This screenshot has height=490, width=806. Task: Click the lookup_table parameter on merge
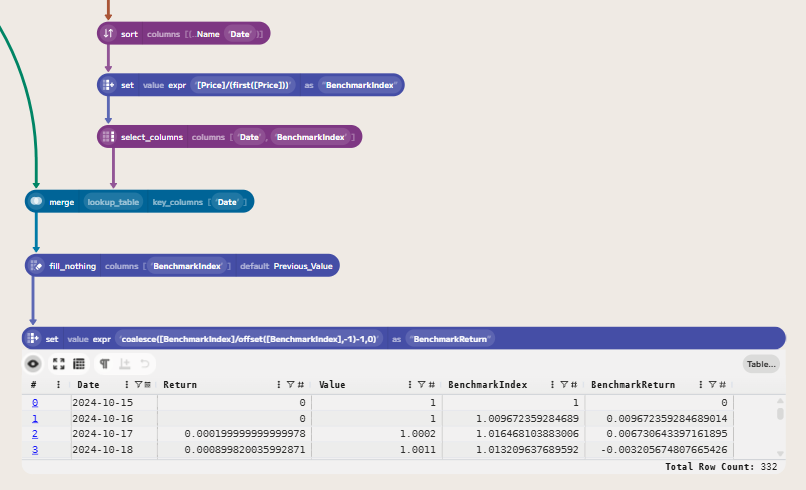pyautogui.click(x=113, y=202)
